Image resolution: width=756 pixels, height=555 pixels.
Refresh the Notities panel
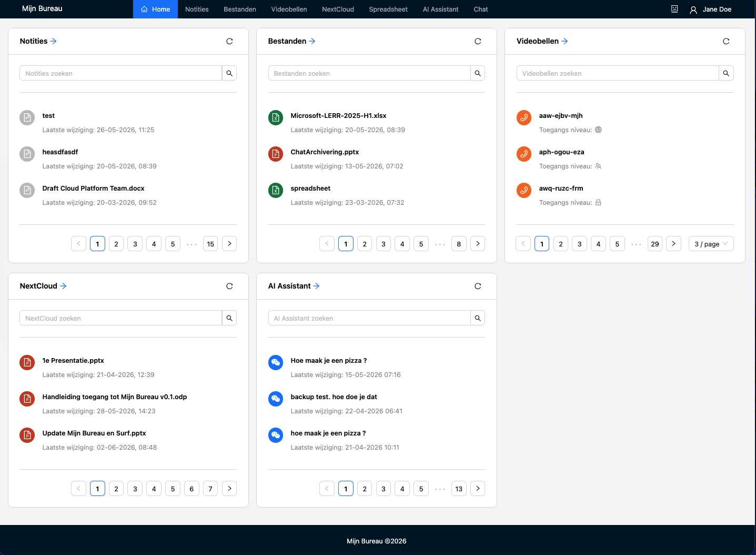pyautogui.click(x=229, y=41)
